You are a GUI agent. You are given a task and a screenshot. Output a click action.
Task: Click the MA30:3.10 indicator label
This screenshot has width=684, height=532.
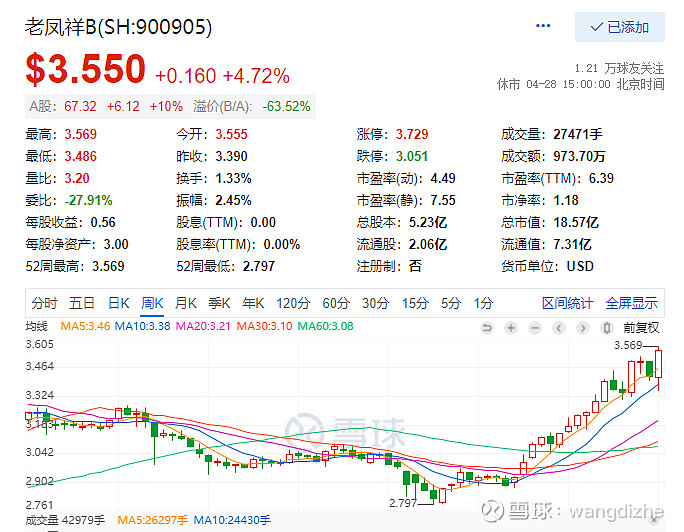pos(264,326)
